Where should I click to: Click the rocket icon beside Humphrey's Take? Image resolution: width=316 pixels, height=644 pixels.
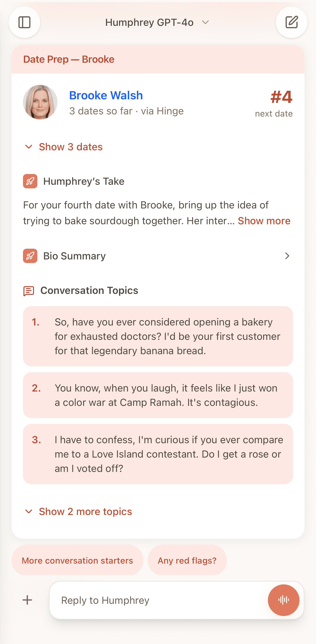pos(30,181)
